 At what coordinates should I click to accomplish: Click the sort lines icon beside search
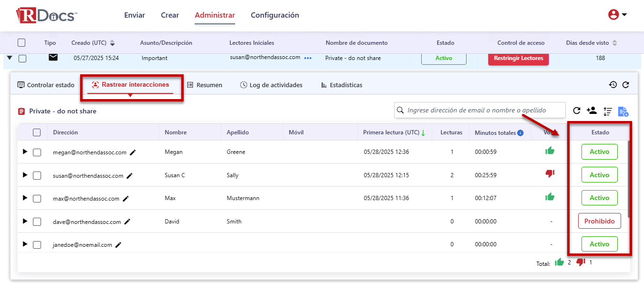coord(607,111)
